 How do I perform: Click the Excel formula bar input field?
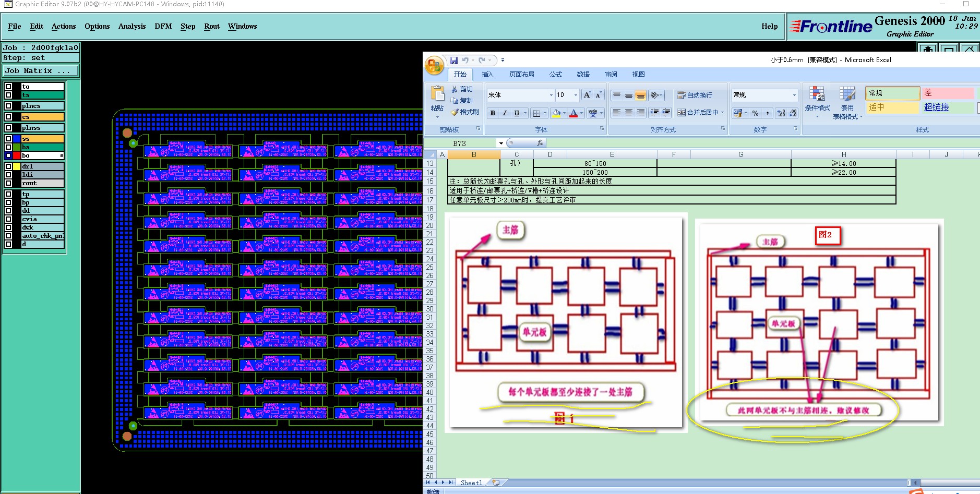[762, 143]
